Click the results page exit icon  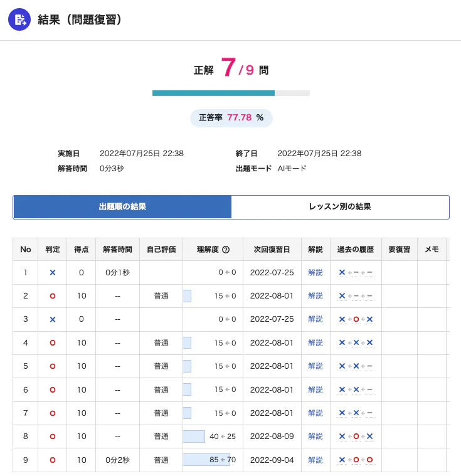[19, 19]
